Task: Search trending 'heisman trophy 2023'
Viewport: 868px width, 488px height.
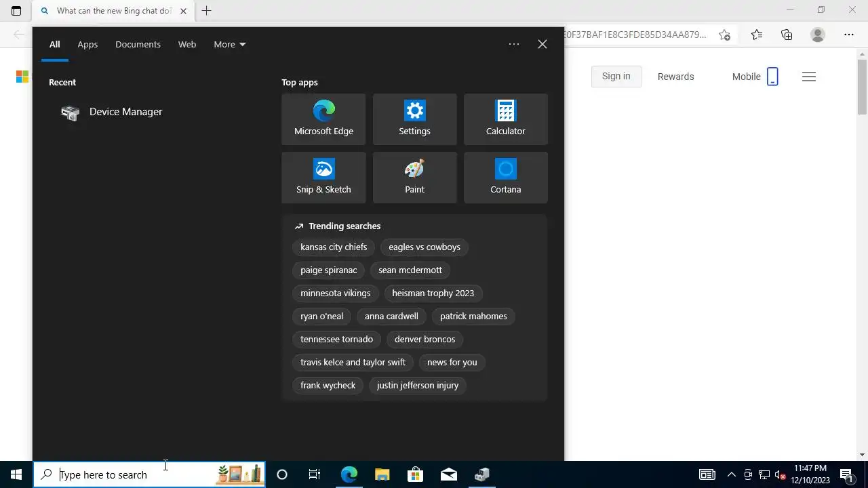Action: click(433, 293)
